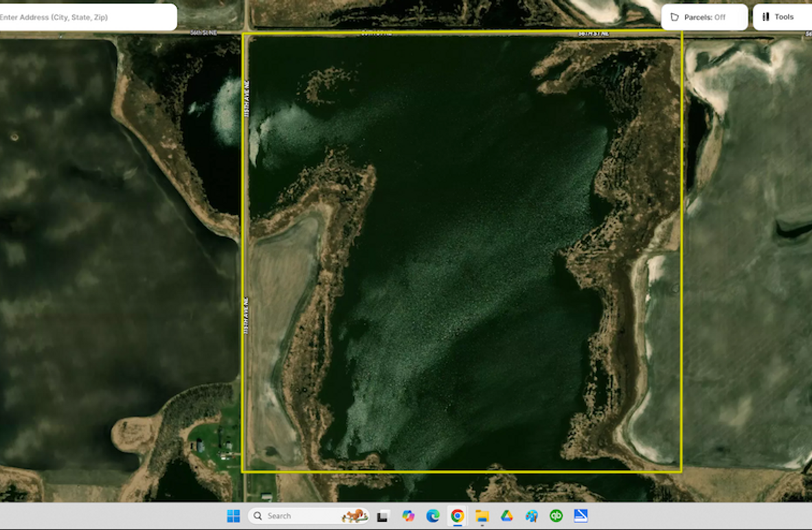Open the paint palette app icon
This screenshot has height=530, width=812.
coord(532,516)
